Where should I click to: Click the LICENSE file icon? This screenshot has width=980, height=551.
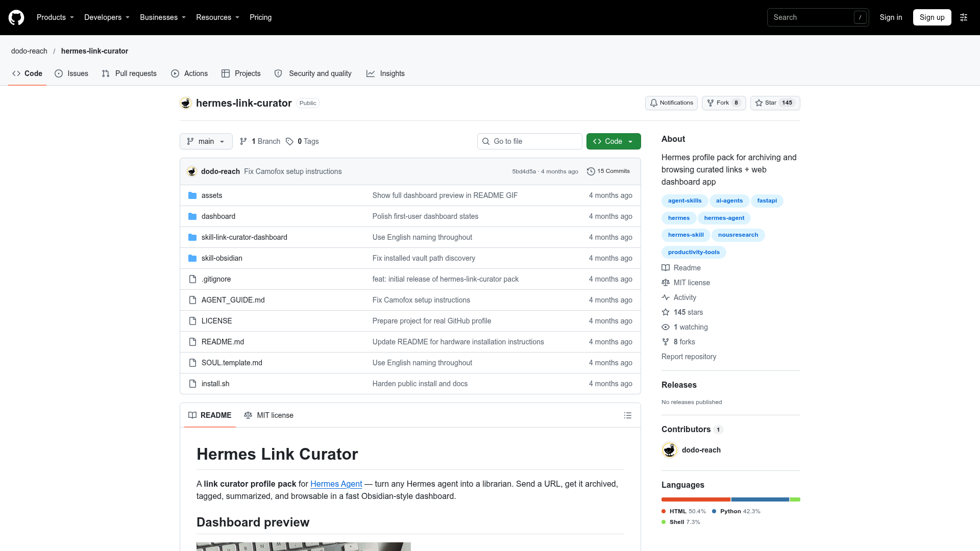coord(192,321)
